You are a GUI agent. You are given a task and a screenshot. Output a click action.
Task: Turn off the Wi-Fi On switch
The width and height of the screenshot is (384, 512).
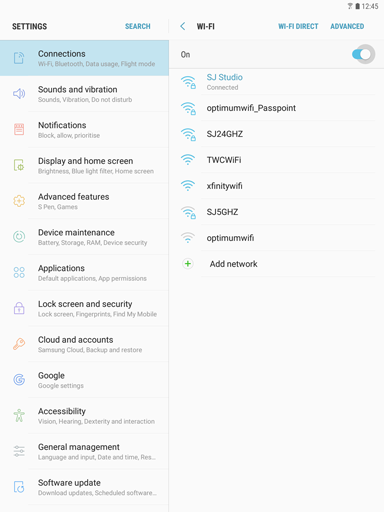(362, 54)
